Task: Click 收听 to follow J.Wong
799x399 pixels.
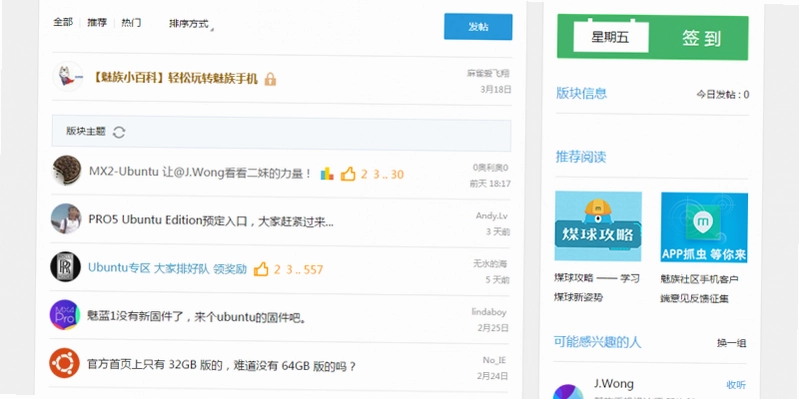Action: (x=736, y=385)
